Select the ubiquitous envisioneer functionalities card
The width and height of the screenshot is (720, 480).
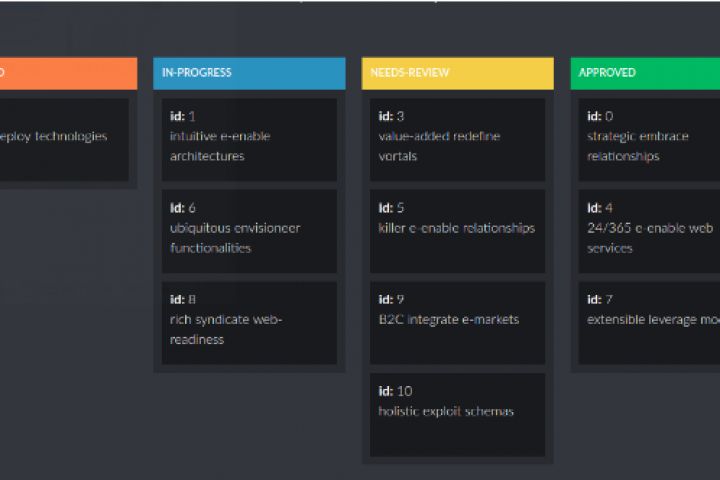click(248, 231)
